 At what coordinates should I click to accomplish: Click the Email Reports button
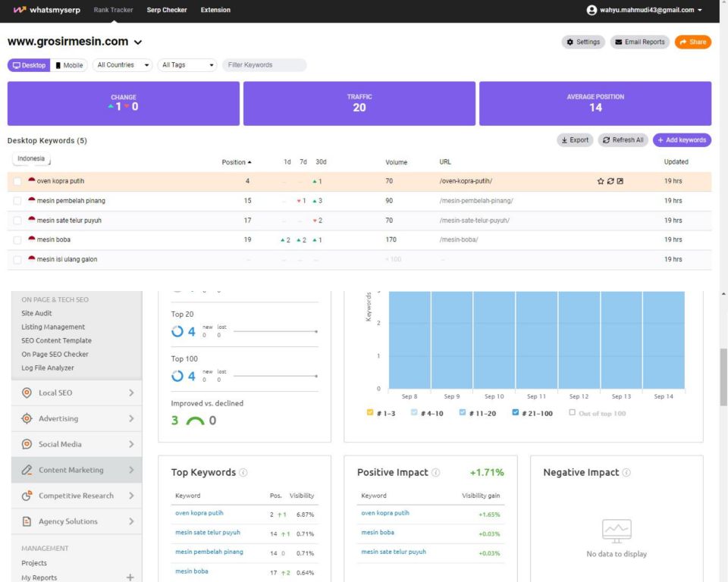640,42
